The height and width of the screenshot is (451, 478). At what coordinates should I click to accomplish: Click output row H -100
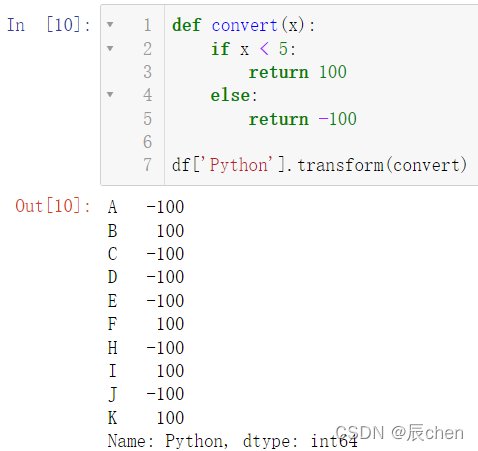tap(146, 348)
